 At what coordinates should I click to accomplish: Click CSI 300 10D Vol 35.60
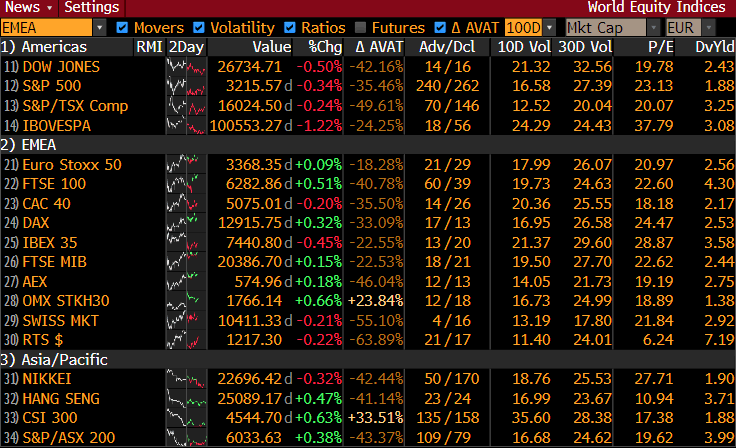(531, 417)
